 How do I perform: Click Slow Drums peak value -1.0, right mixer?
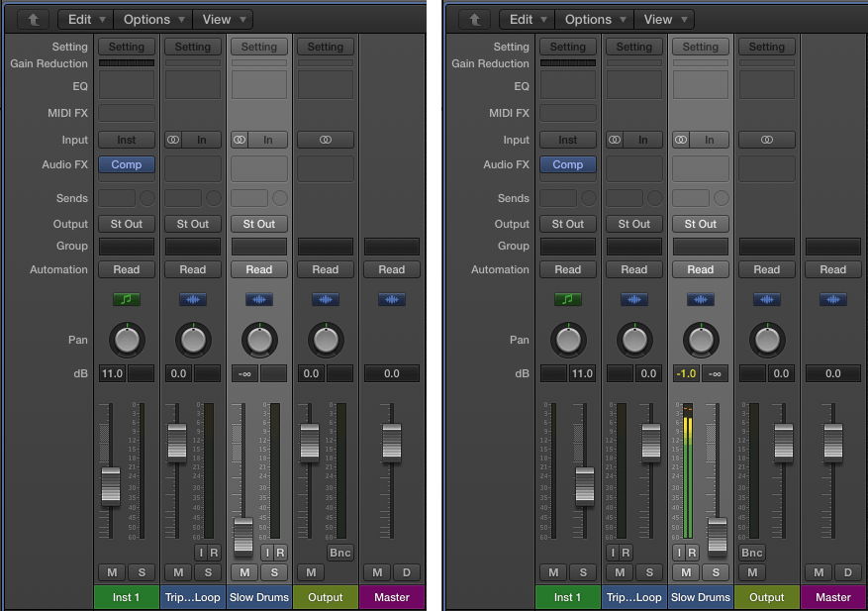[x=687, y=374]
